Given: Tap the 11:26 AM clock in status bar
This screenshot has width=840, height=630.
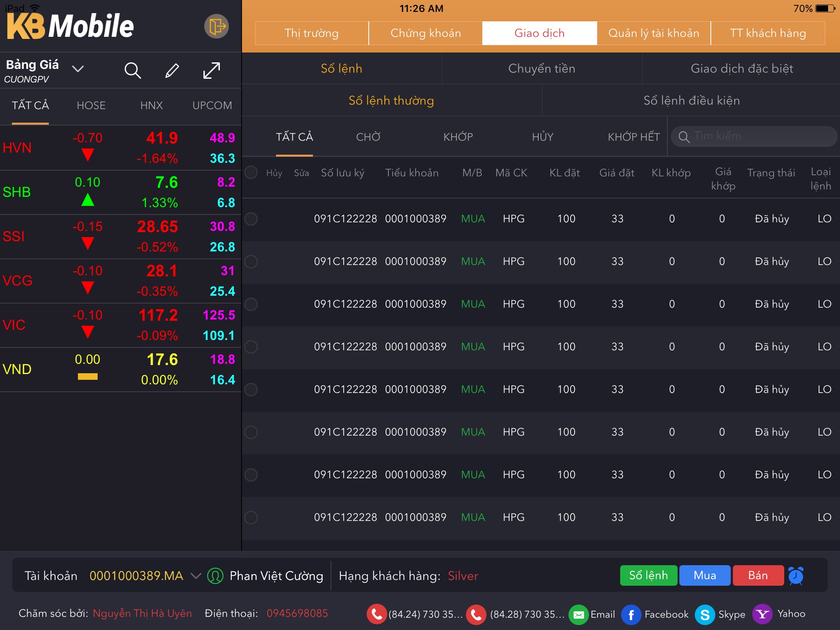Looking at the screenshot, I should (421, 8).
